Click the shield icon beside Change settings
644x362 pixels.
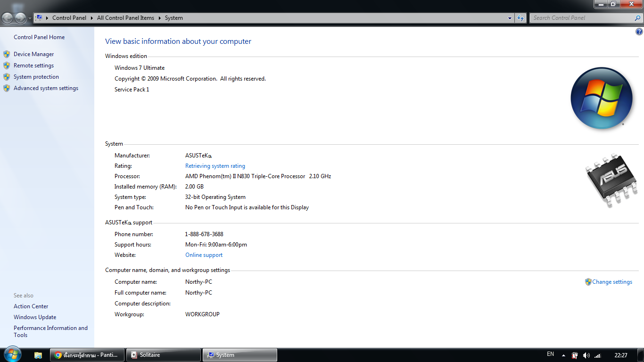[588, 282]
